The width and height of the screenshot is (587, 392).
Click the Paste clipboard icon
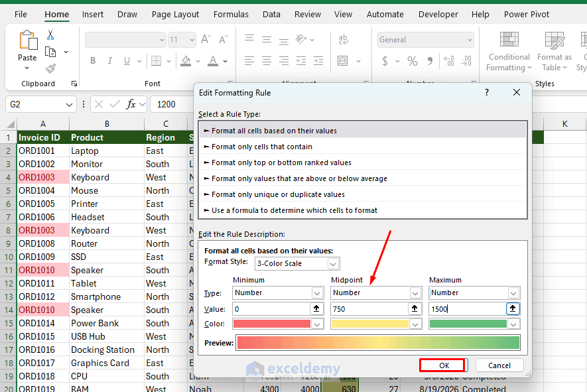[28, 40]
